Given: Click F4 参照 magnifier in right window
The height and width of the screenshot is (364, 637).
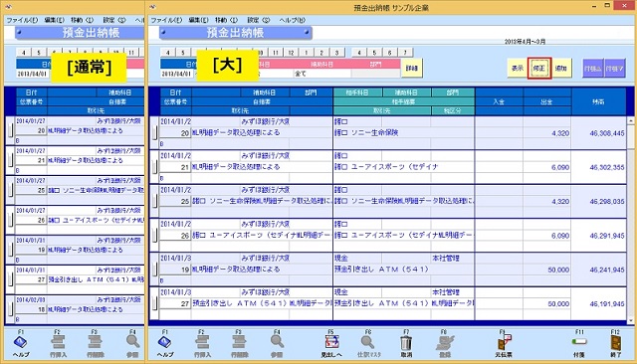Looking at the screenshot, I should 277,342.
